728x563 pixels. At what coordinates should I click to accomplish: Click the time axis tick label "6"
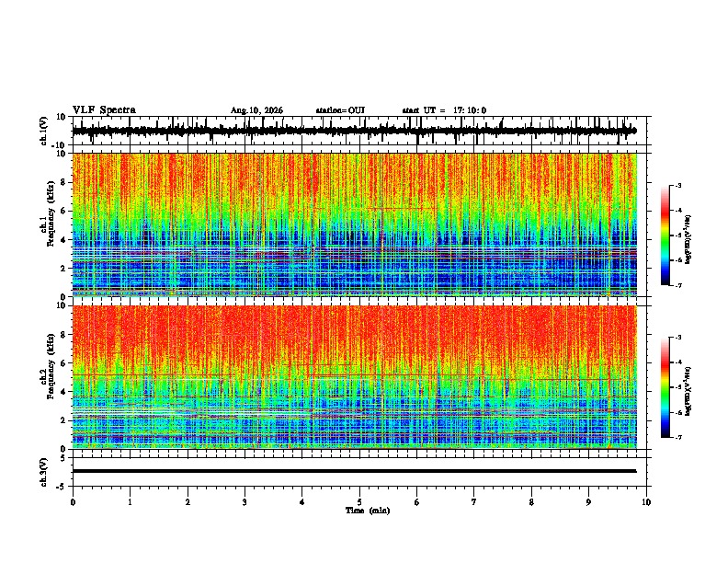417,502
